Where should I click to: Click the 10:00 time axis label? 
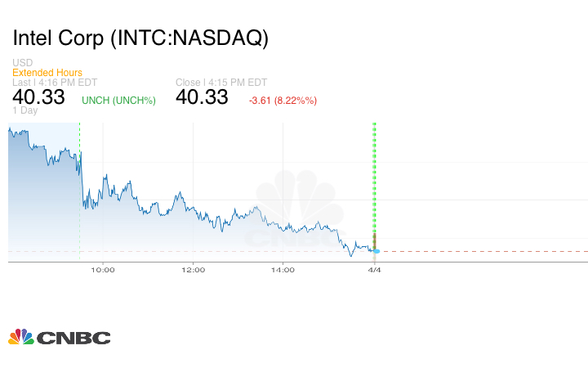point(103,270)
